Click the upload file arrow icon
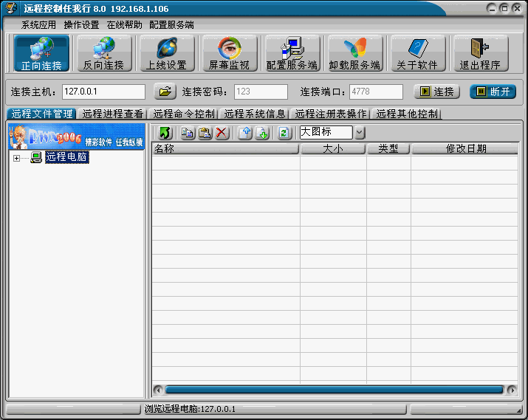 245,133
